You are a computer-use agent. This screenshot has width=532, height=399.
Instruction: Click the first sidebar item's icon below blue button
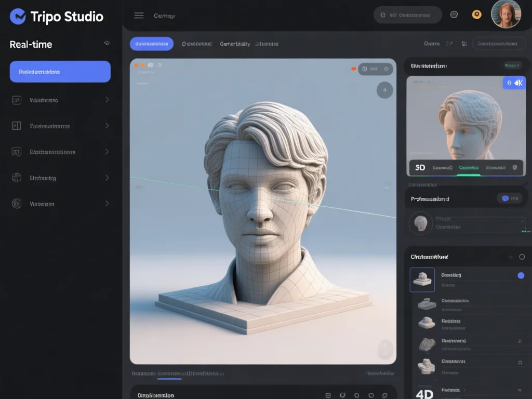[17, 100]
